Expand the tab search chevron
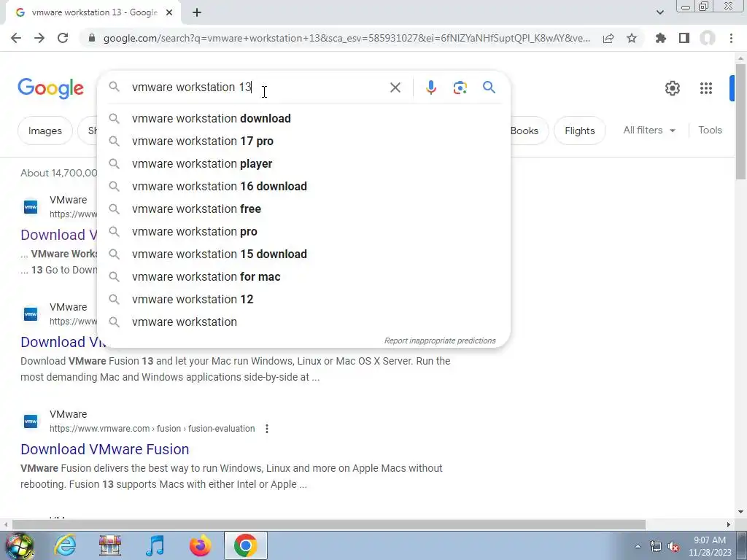The height and width of the screenshot is (560, 747). (x=659, y=13)
